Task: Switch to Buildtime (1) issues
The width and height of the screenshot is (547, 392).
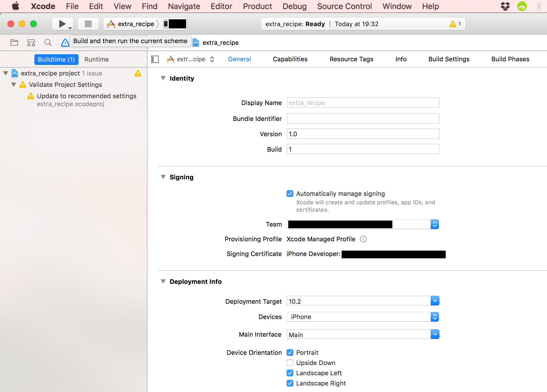Action: coord(56,59)
